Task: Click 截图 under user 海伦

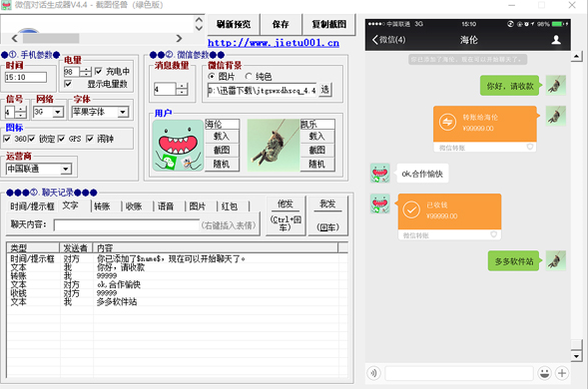Action: click(222, 151)
